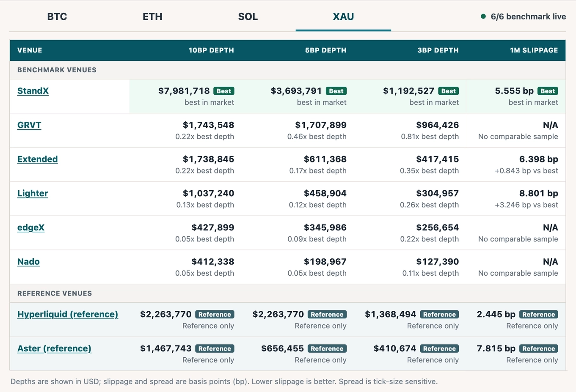The height and width of the screenshot is (392, 576).
Task: Switch to the ETH tab
Action: point(152,16)
